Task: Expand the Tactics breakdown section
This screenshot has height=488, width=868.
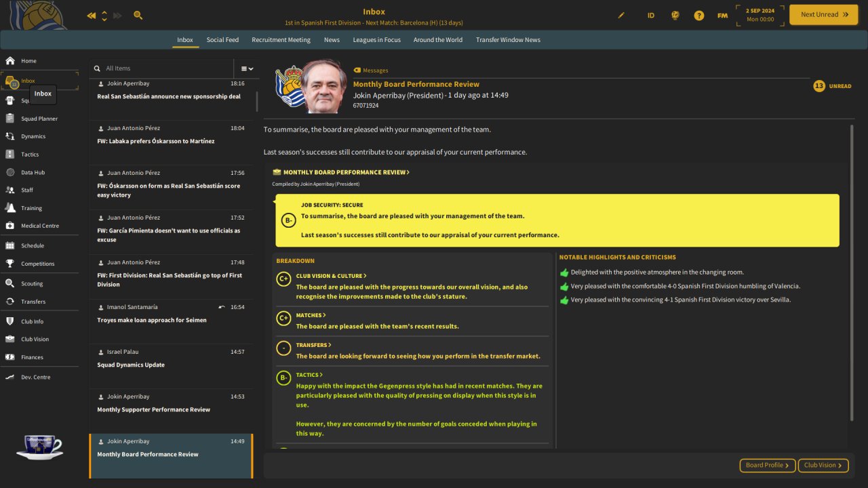Action: click(x=309, y=375)
